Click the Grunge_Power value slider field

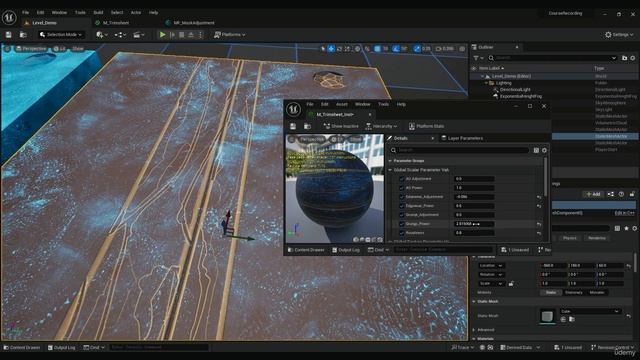[x=474, y=224]
